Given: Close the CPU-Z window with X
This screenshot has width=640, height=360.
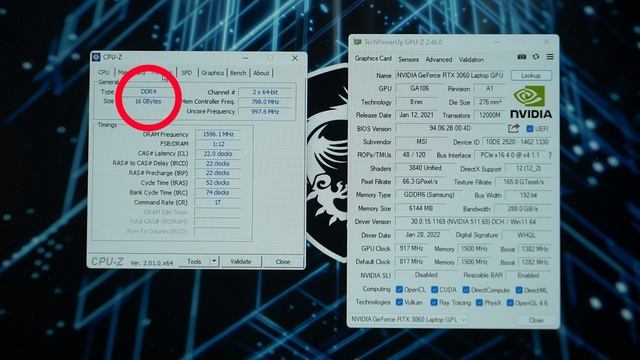Looking at the screenshot, I should tap(295, 58).
